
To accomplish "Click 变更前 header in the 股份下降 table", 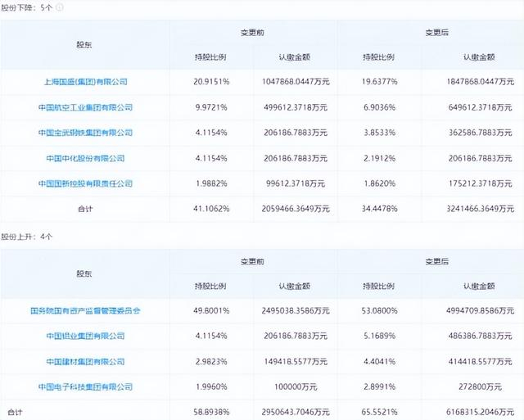I will [x=252, y=33].
